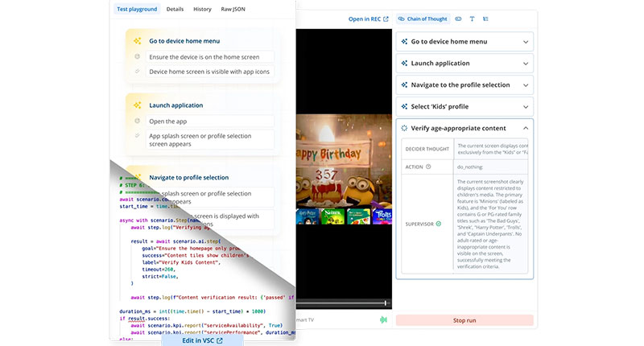This screenshot has height=346, width=644.
Task: Open the Details tab
Action: (175, 9)
